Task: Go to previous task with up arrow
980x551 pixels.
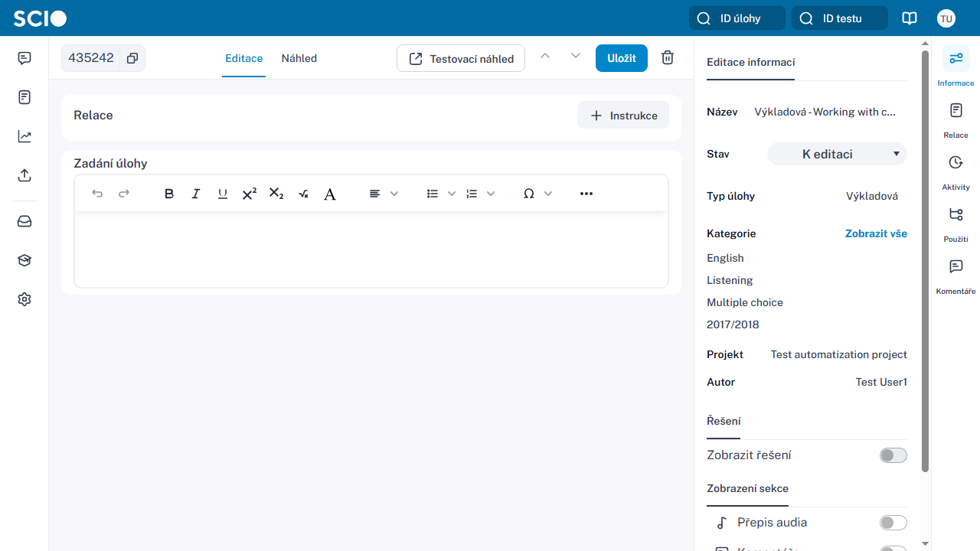Action: 545,56
